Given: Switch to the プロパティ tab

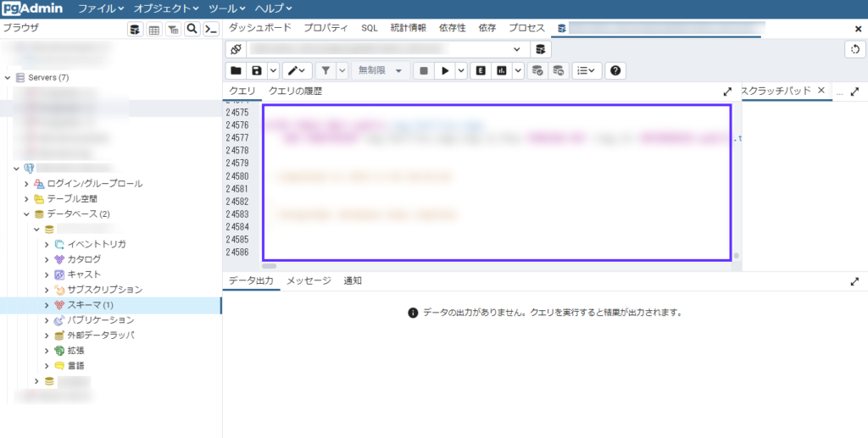Looking at the screenshot, I should click(326, 28).
